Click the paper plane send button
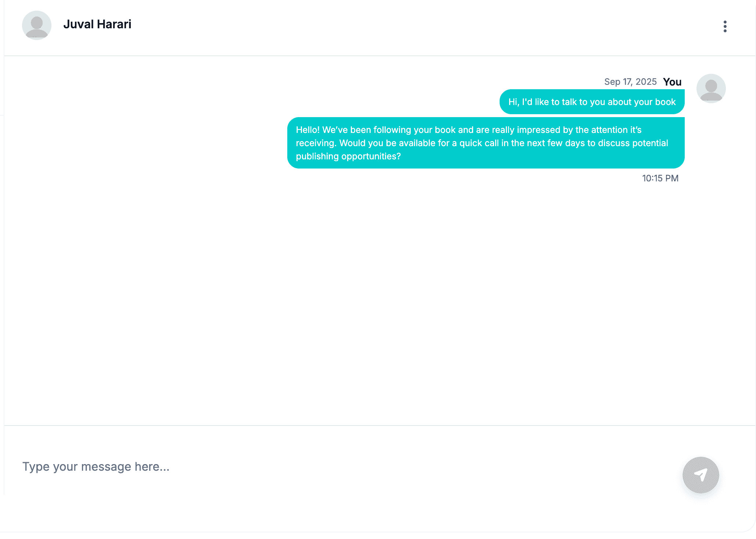 (701, 475)
